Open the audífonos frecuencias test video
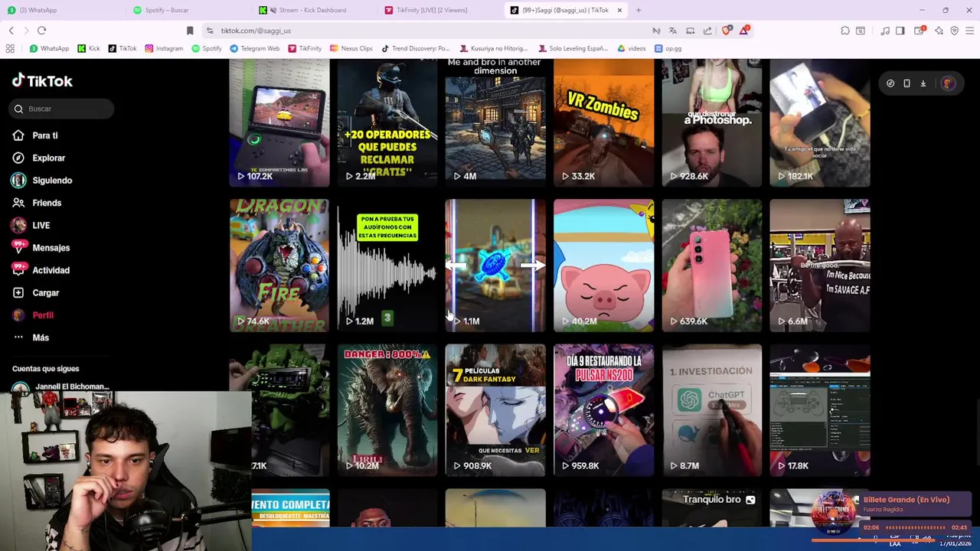The width and height of the screenshot is (980, 551). point(387,266)
